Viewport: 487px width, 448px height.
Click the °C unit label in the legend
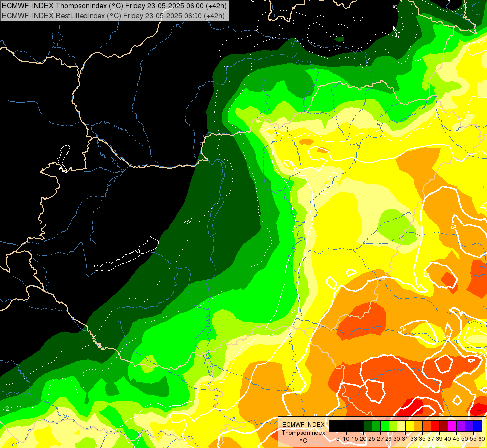pos(304,440)
